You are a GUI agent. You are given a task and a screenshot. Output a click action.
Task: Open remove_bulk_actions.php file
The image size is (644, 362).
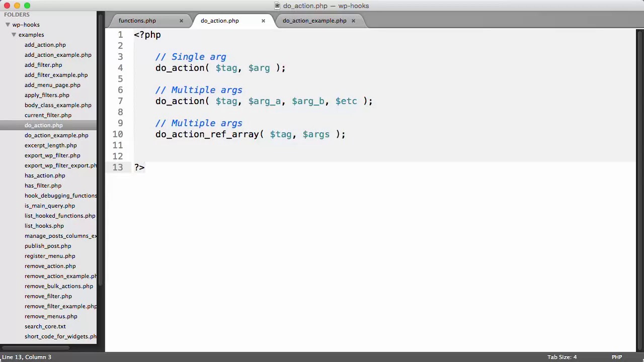pos(59,286)
